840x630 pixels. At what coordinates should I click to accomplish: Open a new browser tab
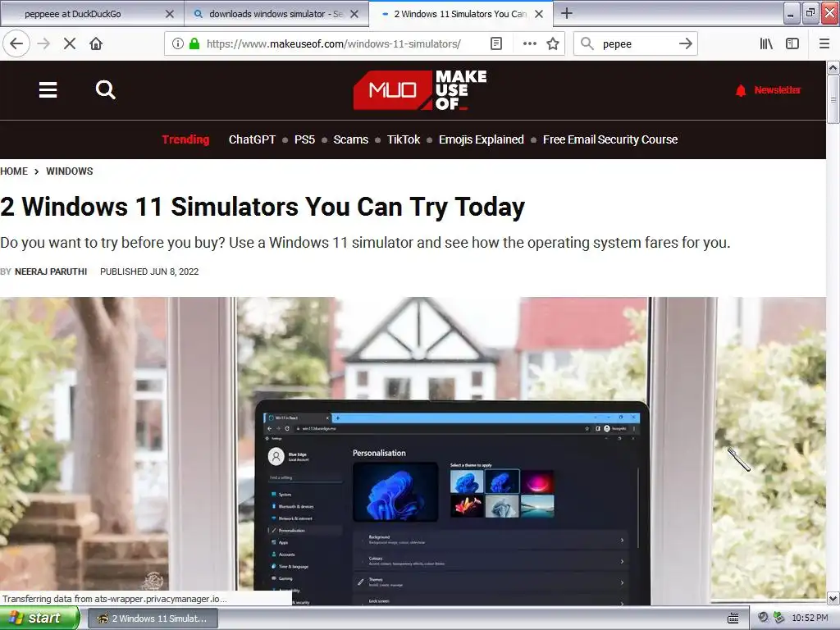tap(566, 13)
